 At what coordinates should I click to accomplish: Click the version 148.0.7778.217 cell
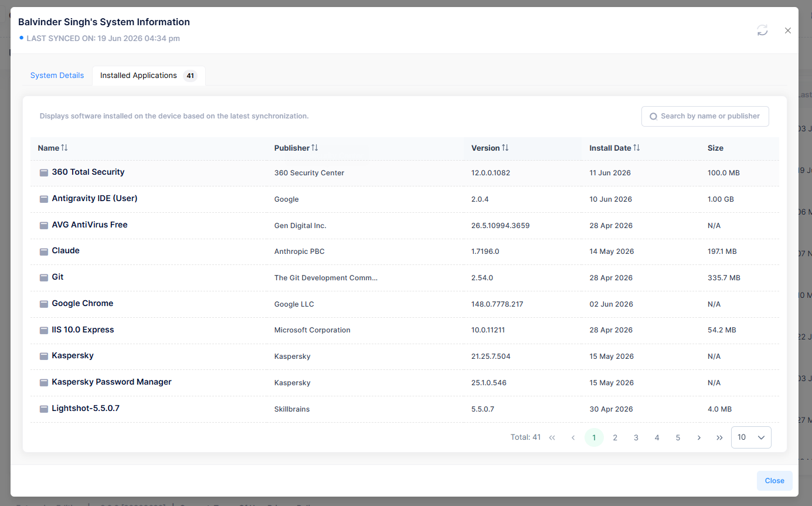click(497, 304)
